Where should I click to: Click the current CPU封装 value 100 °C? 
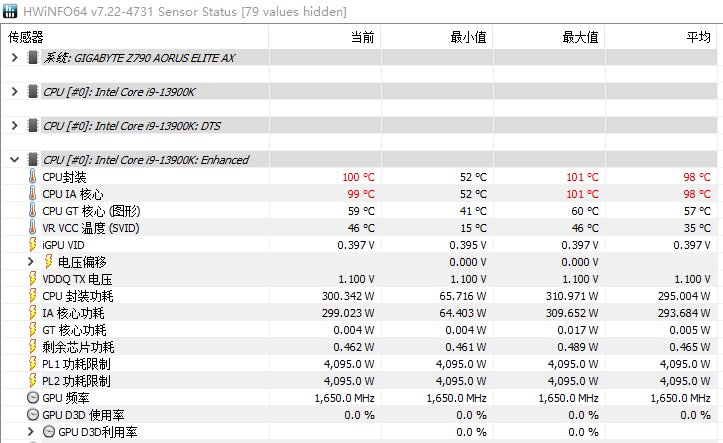point(358,177)
